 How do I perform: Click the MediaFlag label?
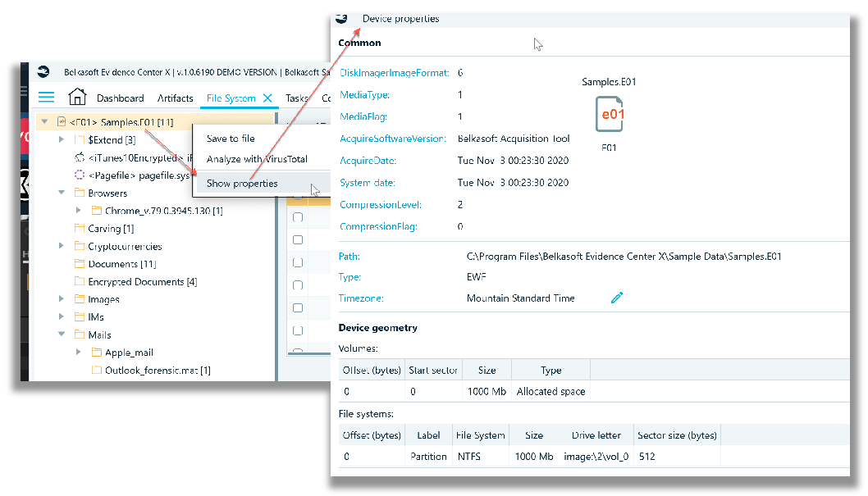(x=363, y=116)
